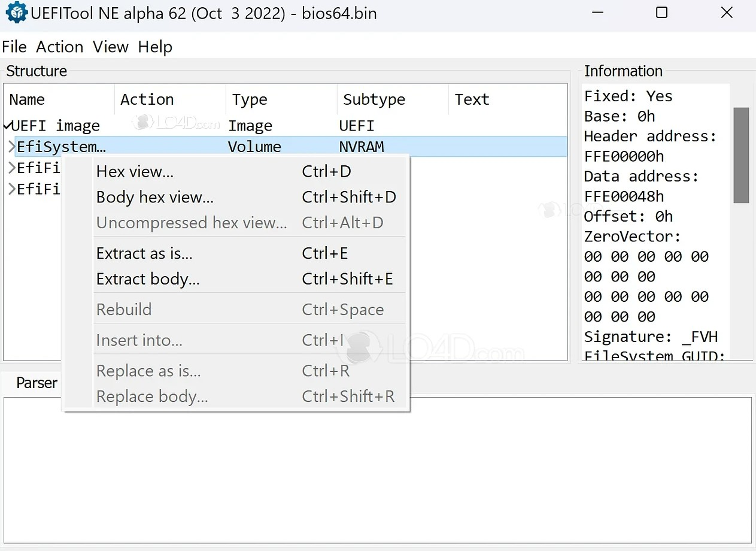Expand the second EfiFi tree node
Screen dimensions: 756x551
point(11,189)
